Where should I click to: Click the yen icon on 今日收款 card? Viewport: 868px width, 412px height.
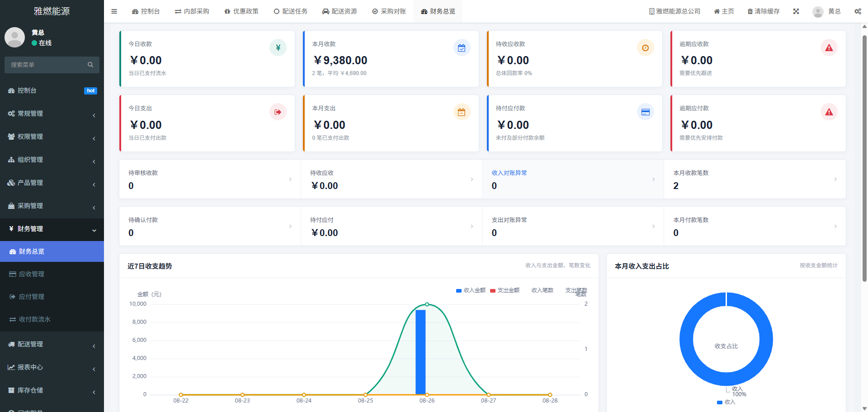point(278,47)
